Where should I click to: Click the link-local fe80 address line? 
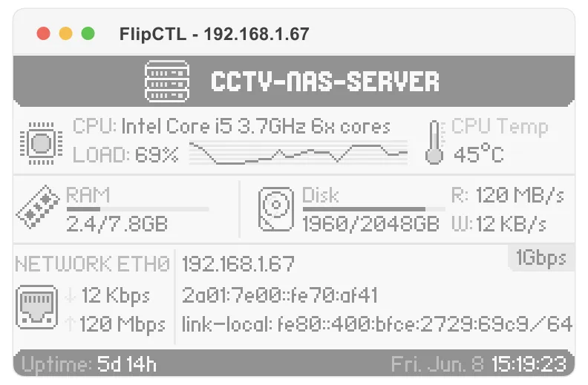377,324
